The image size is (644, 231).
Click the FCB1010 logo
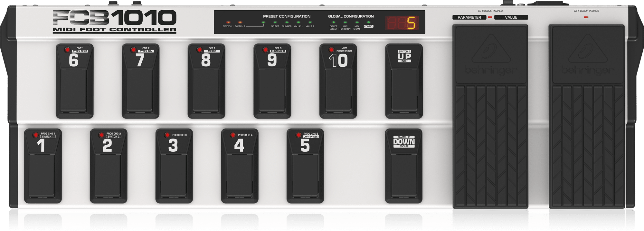tap(115, 18)
